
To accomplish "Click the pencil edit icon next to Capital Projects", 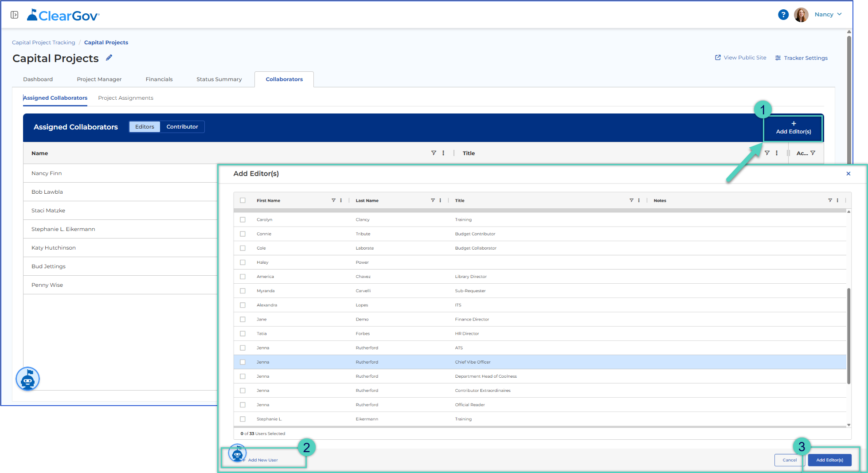I will click(x=109, y=58).
